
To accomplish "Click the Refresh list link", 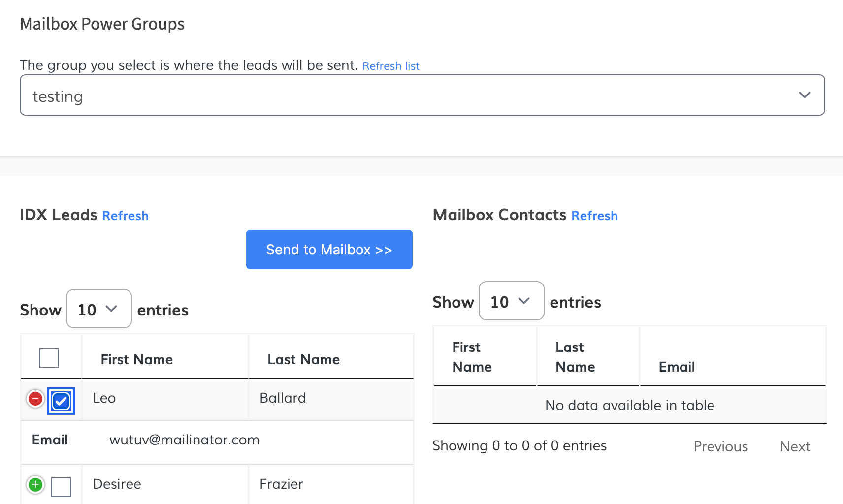I will (390, 66).
